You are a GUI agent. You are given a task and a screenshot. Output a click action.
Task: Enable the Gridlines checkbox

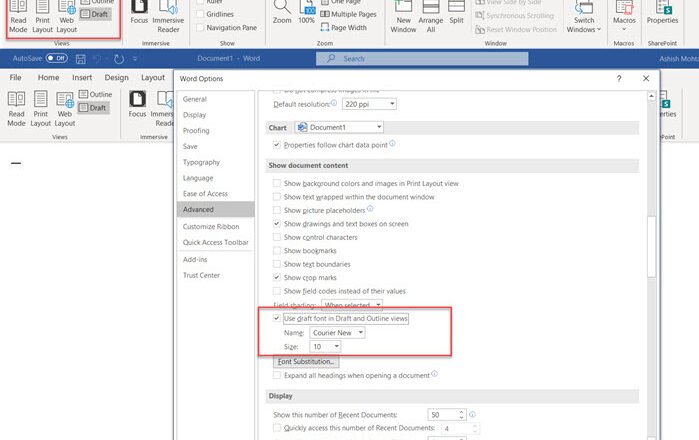point(201,14)
